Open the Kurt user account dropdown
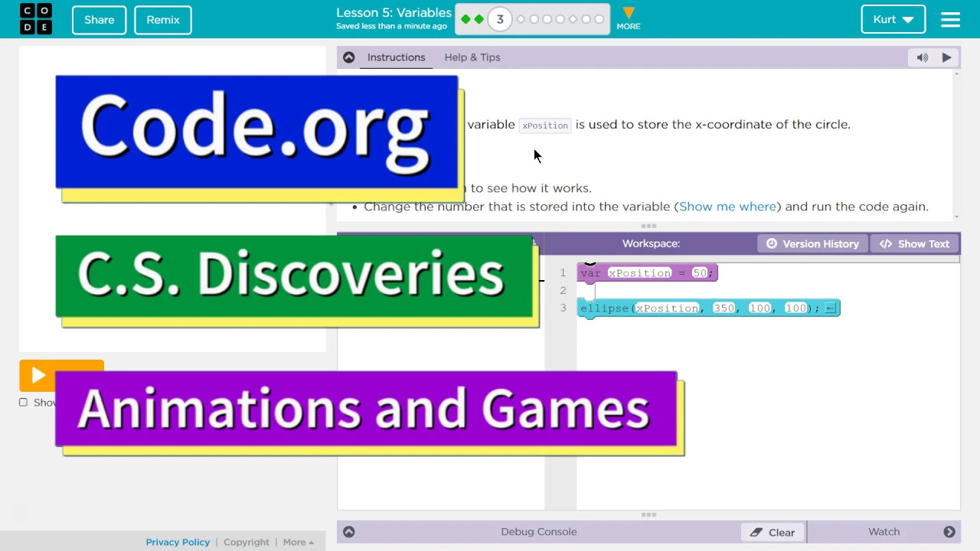 pyautogui.click(x=893, y=20)
